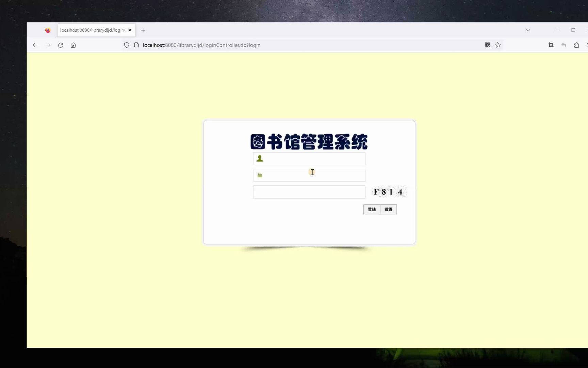This screenshot has height=368, width=588.
Task: Open the tab list dropdown chevron
Action: click(x=527, y=30)
